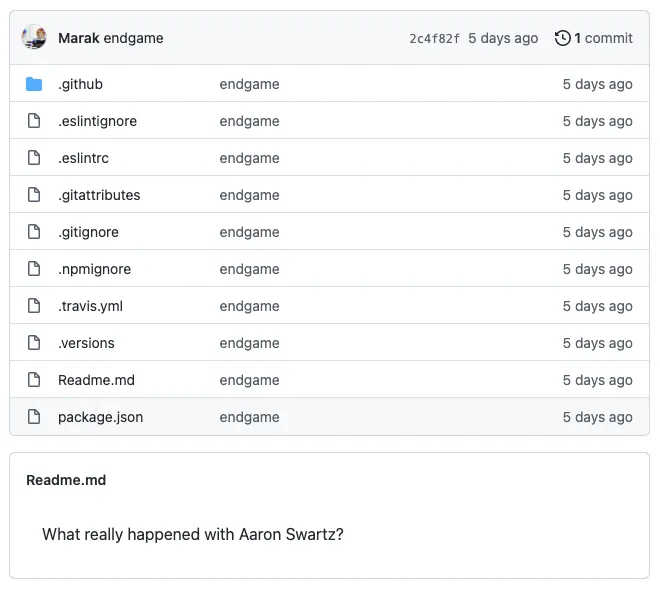The image size is (660, 589).
Task: Click the commit history clock icon
Action: click(x=563, y=38)
